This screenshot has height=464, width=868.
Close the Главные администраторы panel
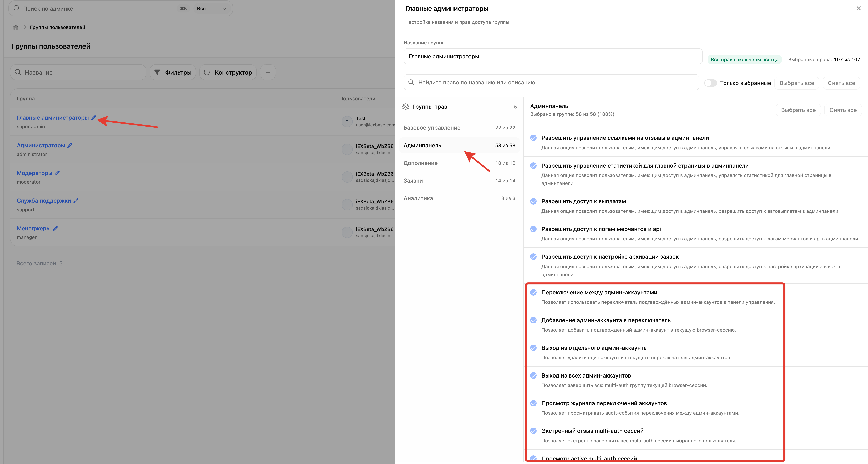pyautogui.click(x=858, y=8)
